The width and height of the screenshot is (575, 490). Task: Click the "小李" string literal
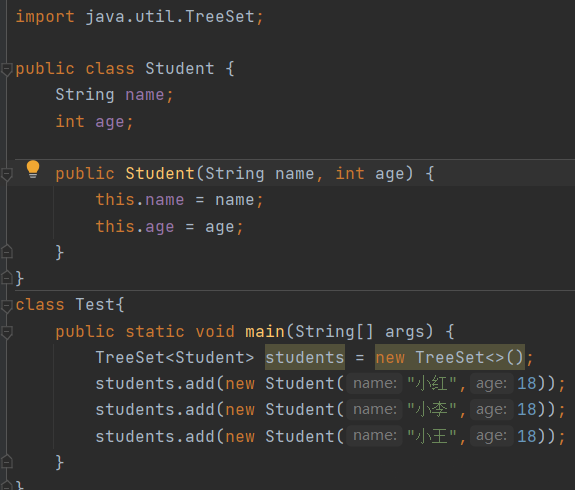click(432, 410)
